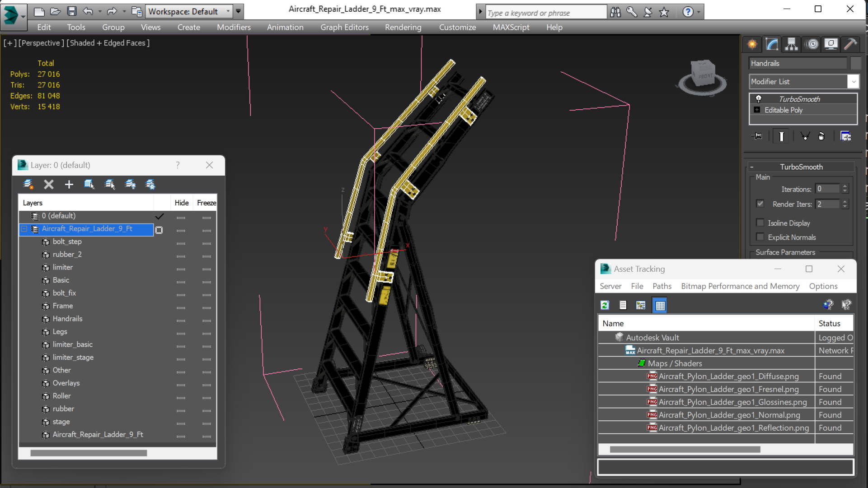Toggle Hide for bolt_step layer row
This screenshot has height=488, width=868.
click(181, 243)
